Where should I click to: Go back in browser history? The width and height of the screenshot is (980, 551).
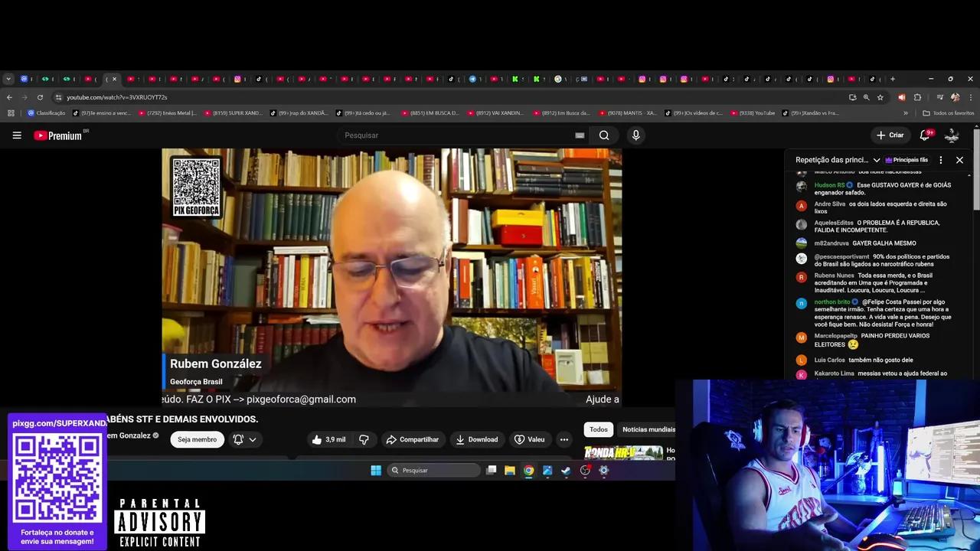point(9,97)
